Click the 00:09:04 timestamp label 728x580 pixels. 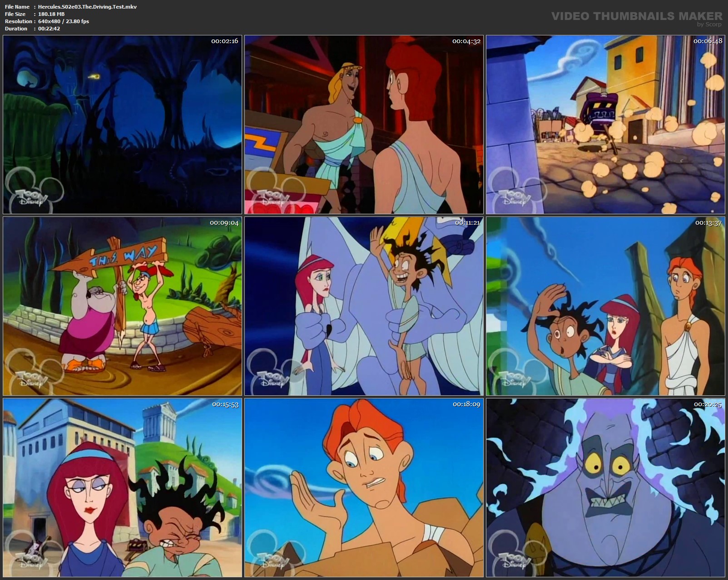(x=224, y=223)
